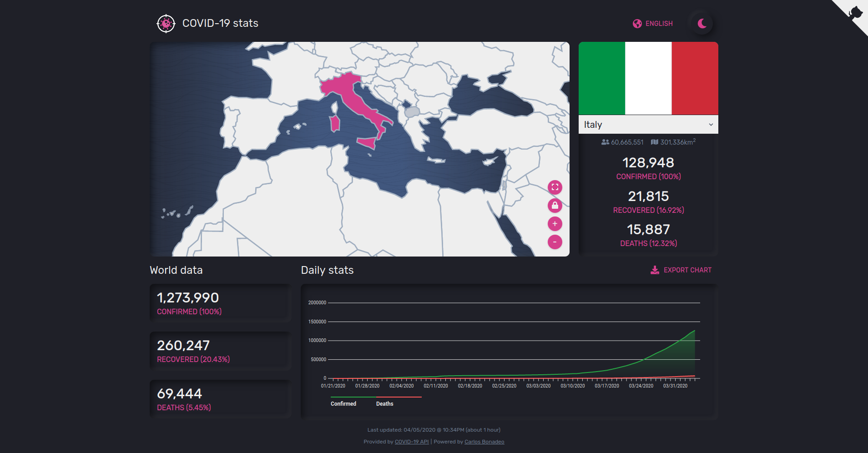Click the population people icon
868x453 pixels.
[x=605, y=142]
